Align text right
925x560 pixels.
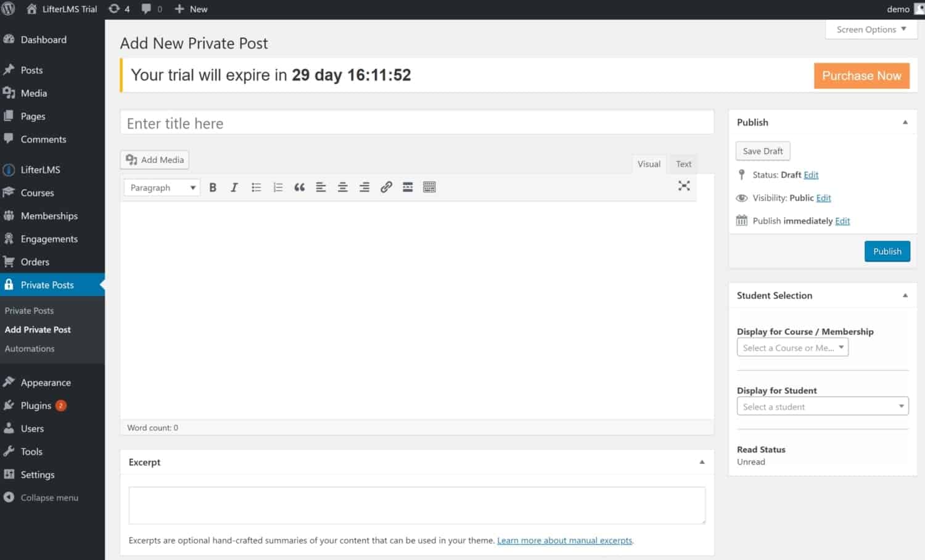pos(364,187)
